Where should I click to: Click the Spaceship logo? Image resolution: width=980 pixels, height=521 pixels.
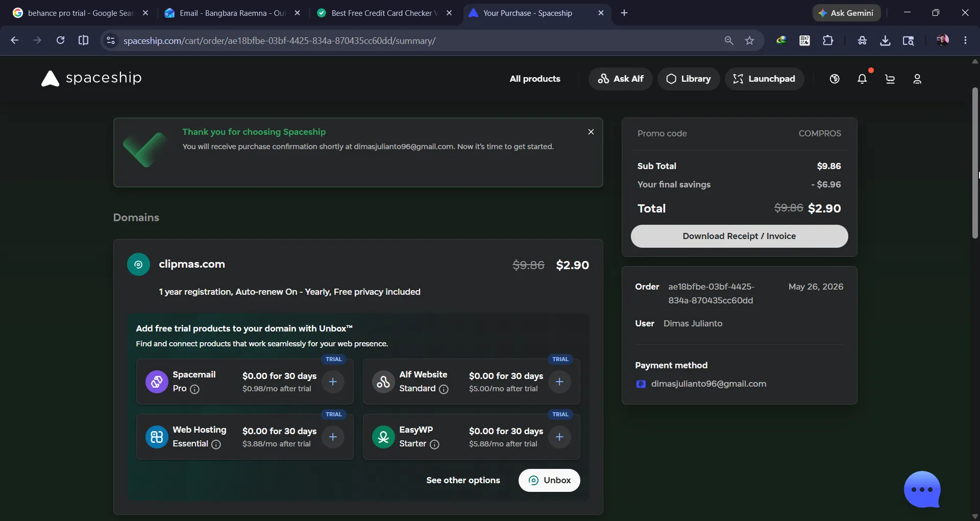91,78
